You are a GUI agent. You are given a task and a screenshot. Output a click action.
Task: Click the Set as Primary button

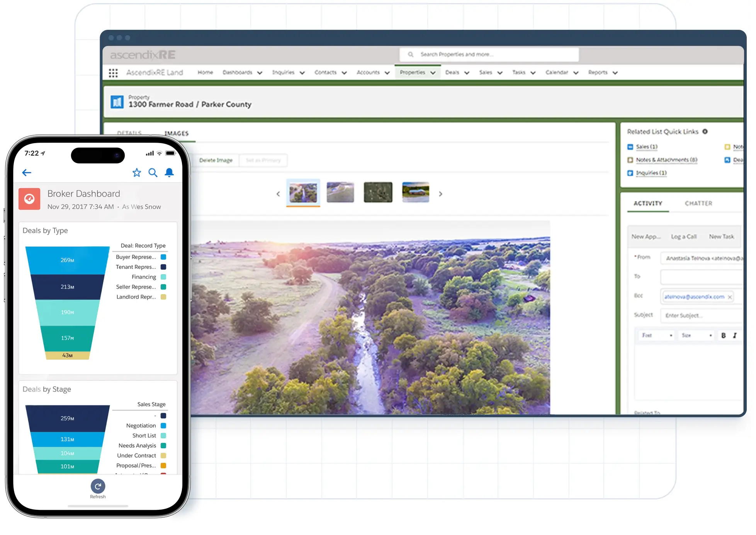pos(263,160)
